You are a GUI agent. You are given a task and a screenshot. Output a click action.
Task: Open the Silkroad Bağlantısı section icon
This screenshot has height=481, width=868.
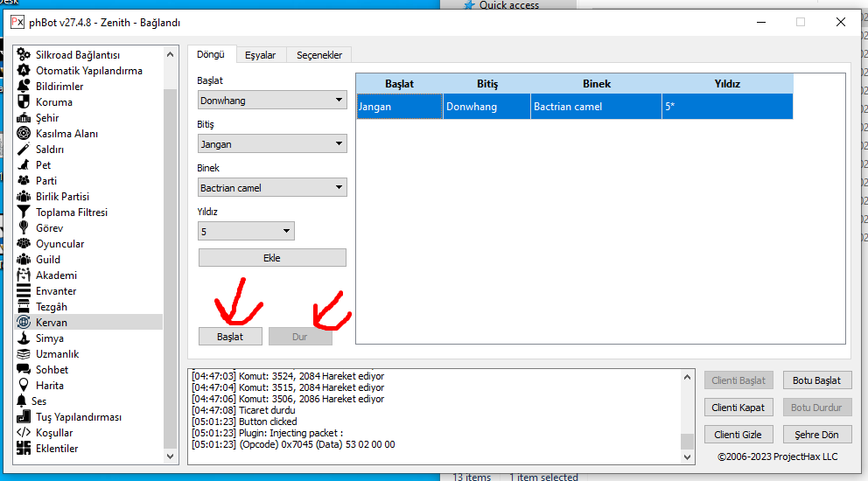pyautogui.click(x=24, y=55)
